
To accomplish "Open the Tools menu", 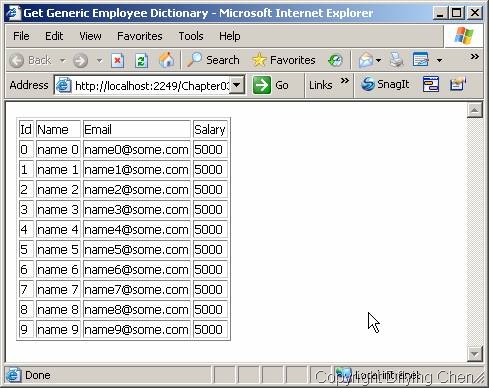I will [191, 36].
